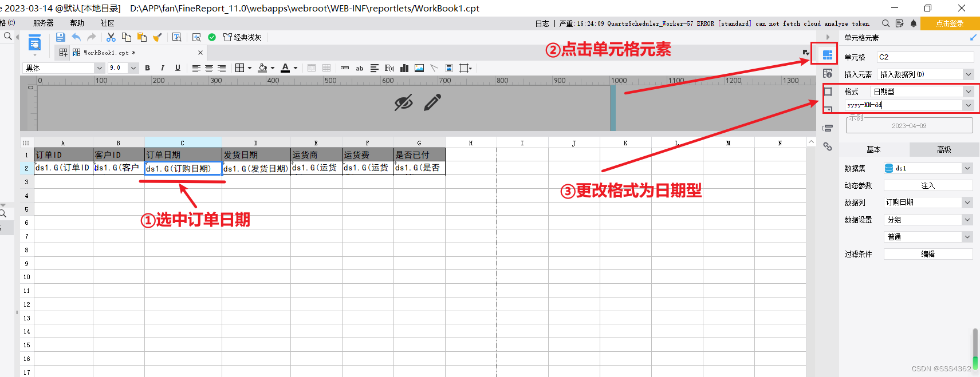This screenshot has height=377, width=980.
Task: Cut the selection with the scissors icon
Action: click(x=111, y=37)
